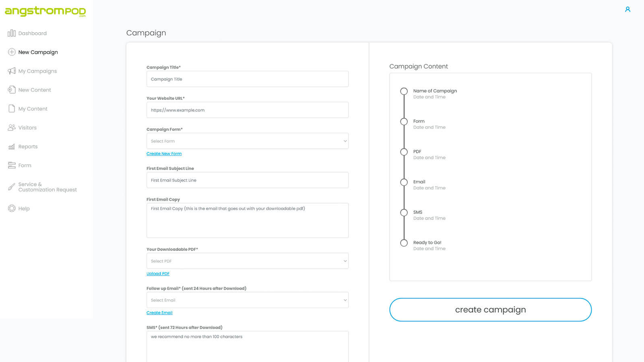The image size is (644, 362).
Task: Expand the Select Form dropdown
Action: point(247,141)
